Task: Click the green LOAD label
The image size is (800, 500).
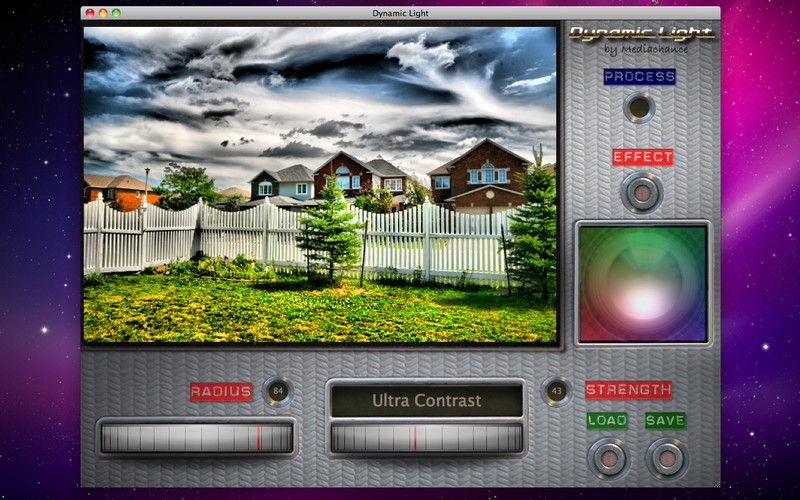Action: [x=607, y=420]
